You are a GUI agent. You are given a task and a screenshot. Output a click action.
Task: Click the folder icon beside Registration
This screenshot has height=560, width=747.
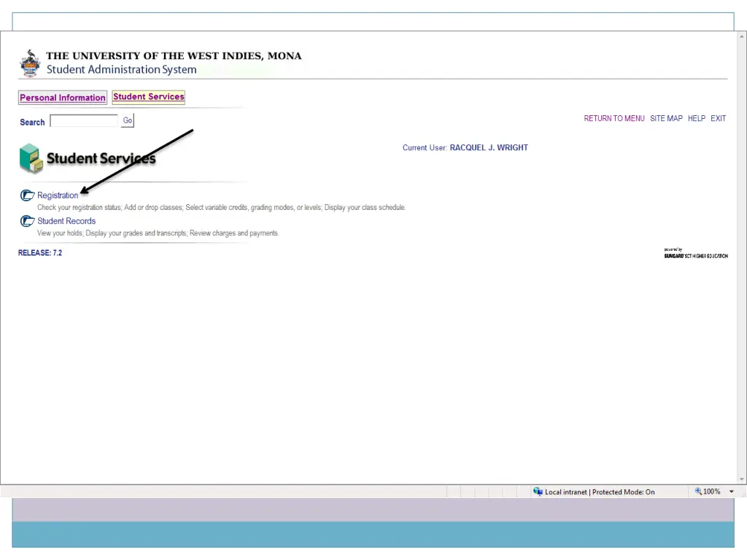click(27, 195)
